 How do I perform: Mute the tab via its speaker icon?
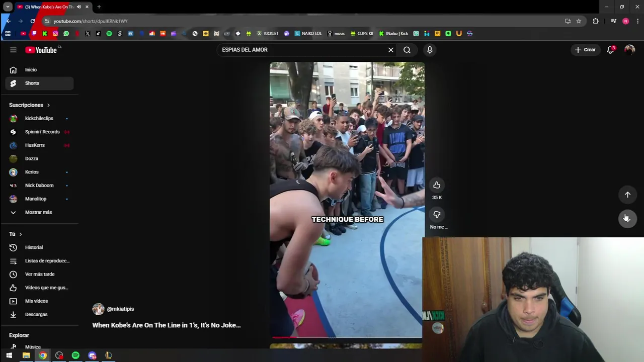[79, 7]
